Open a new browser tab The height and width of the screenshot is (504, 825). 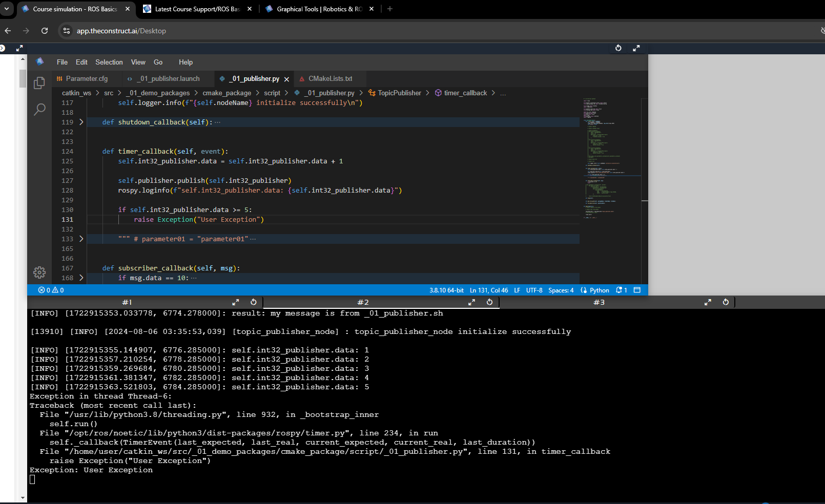390,9
